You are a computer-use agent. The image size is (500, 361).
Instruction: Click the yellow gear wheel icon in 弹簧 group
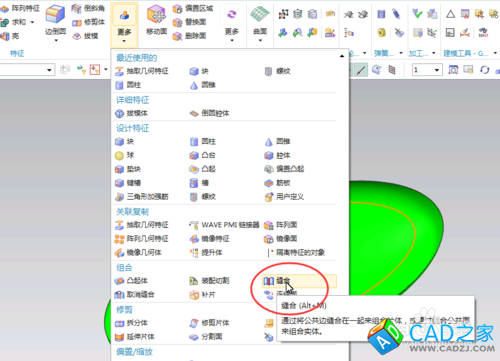coord(381,32)
